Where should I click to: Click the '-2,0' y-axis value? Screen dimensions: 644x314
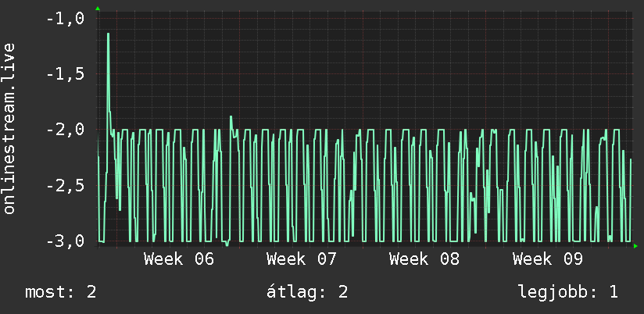pos(65,130)
